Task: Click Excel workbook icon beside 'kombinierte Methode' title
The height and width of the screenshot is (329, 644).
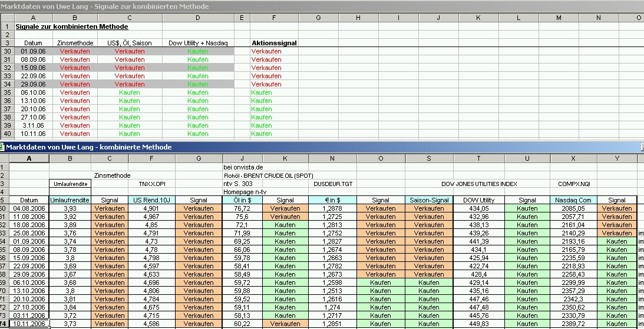Action: [2, 147]
